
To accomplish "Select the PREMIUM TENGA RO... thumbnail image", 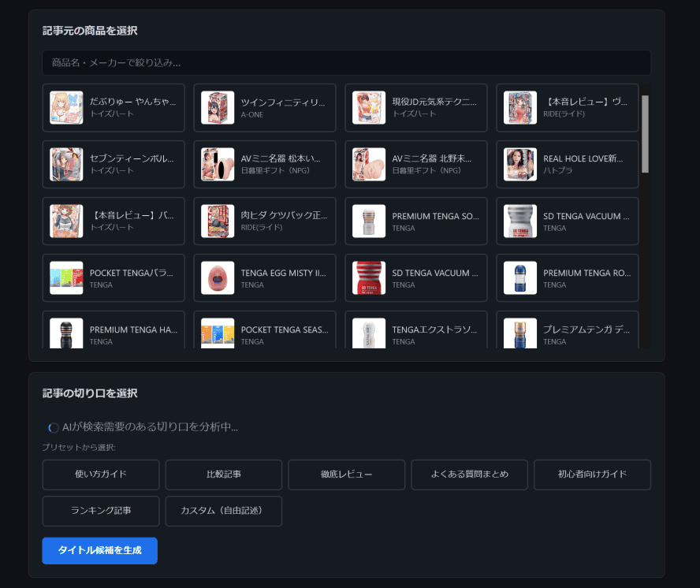I will coord(520,278).
